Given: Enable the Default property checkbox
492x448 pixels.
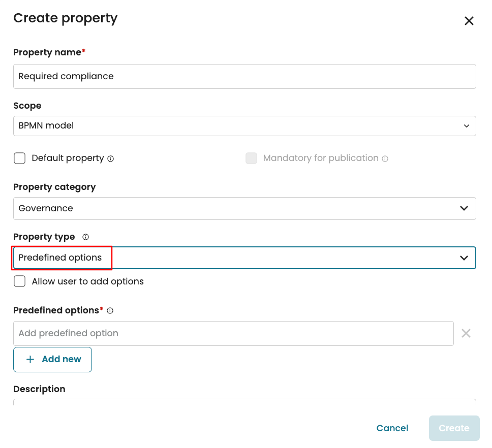Looking at the screenshot, I should pos(20,158).
